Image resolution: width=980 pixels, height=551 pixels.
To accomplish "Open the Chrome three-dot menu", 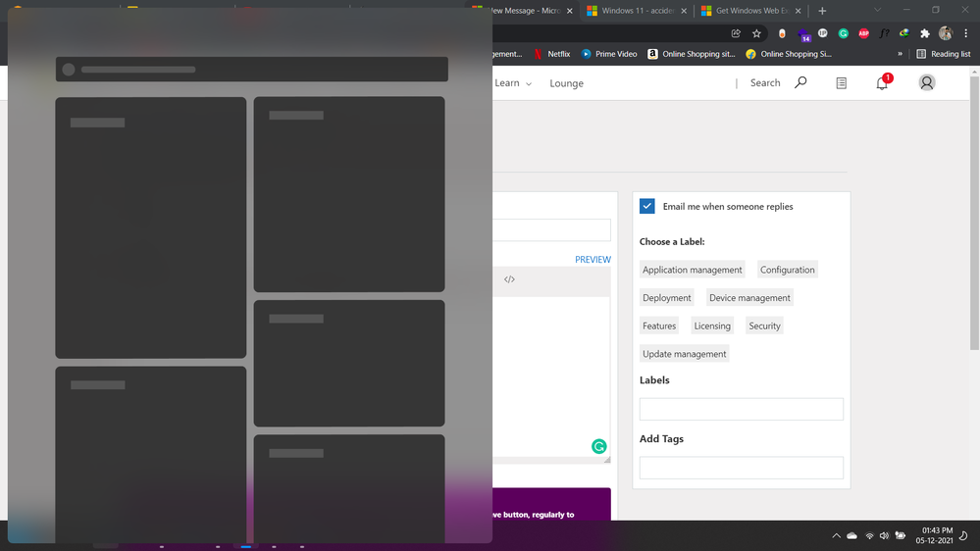I will [x=965, y=33].
